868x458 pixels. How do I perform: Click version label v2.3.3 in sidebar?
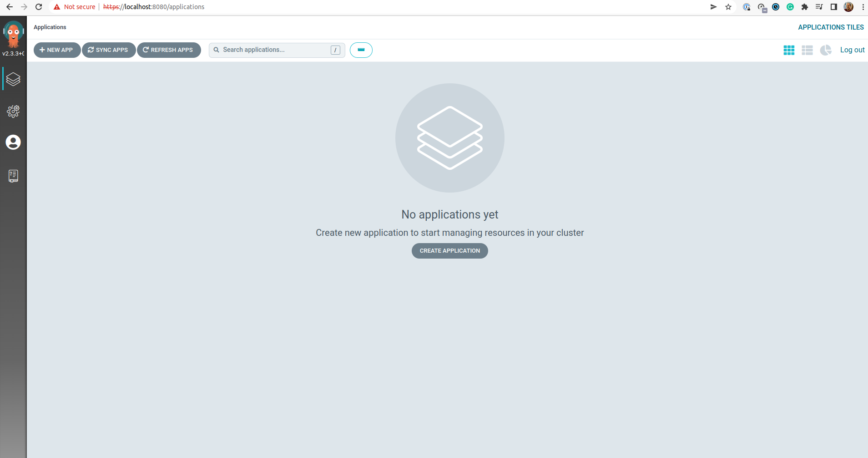[x=13, y=54]
